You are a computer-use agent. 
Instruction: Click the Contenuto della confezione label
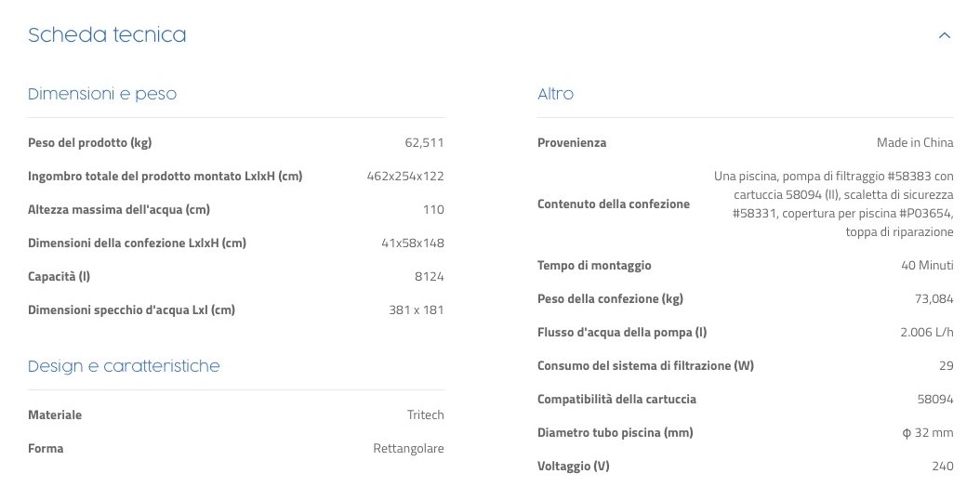click(614, 204)
